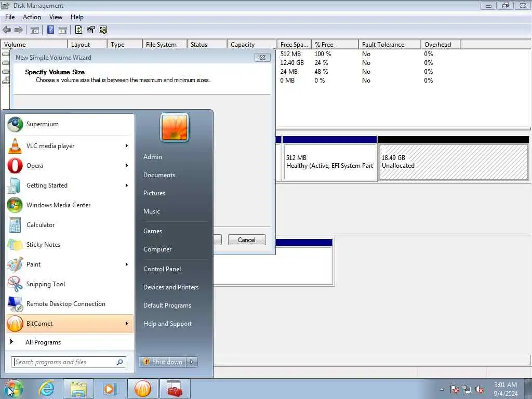Open Internet Explorer from the taskbar
The image size is (532, 399).
(x=46, y=389)
